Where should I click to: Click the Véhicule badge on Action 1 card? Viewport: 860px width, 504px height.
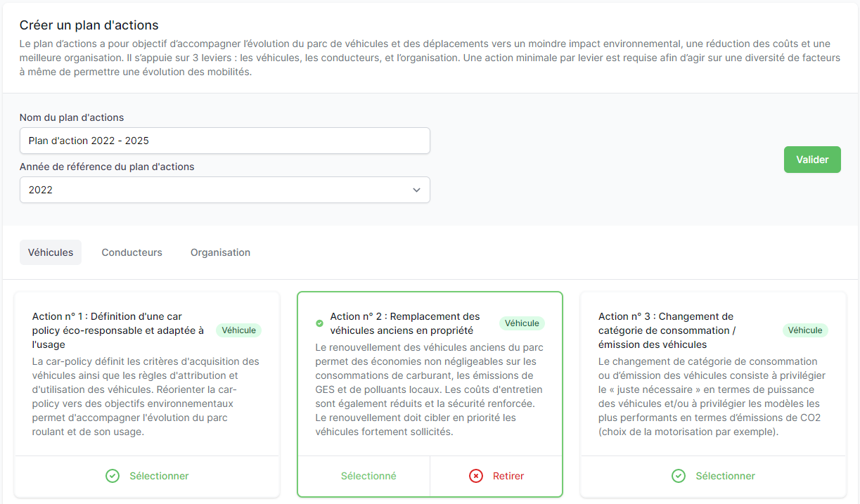[x=238, y=330]
